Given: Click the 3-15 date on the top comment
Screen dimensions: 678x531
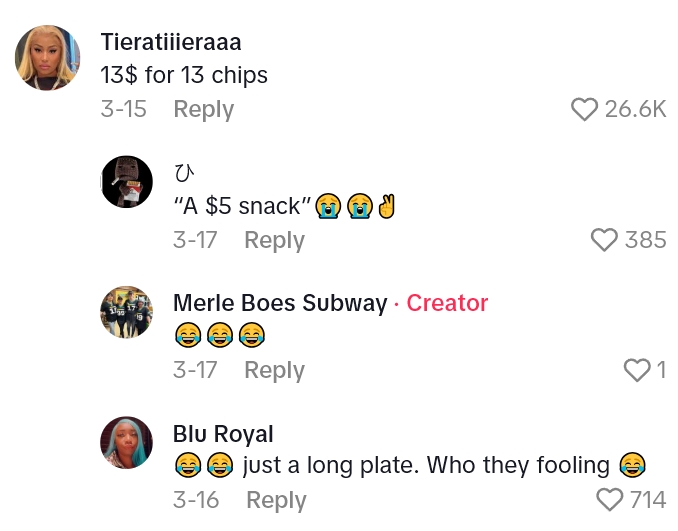Looking at the screenshot, I should coord(123,110).
